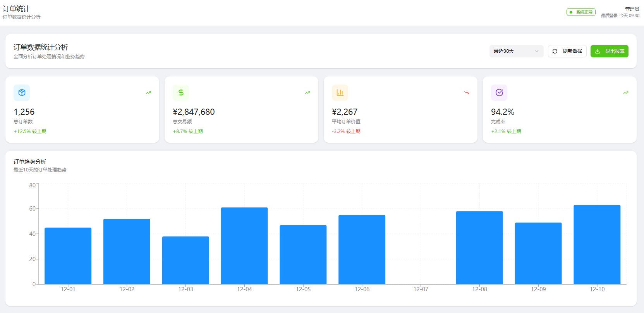Click the 订单趋势分析 chart title

(x=30, y=162)
